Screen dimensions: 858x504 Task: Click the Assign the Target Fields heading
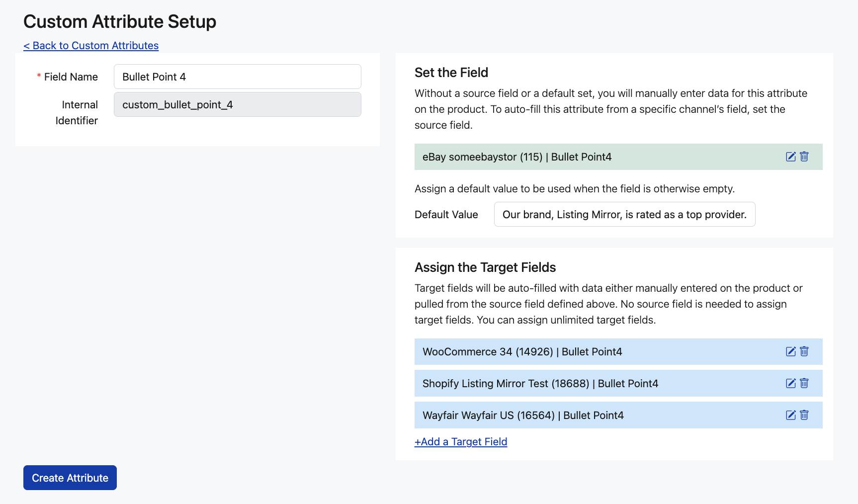(485, 267)
